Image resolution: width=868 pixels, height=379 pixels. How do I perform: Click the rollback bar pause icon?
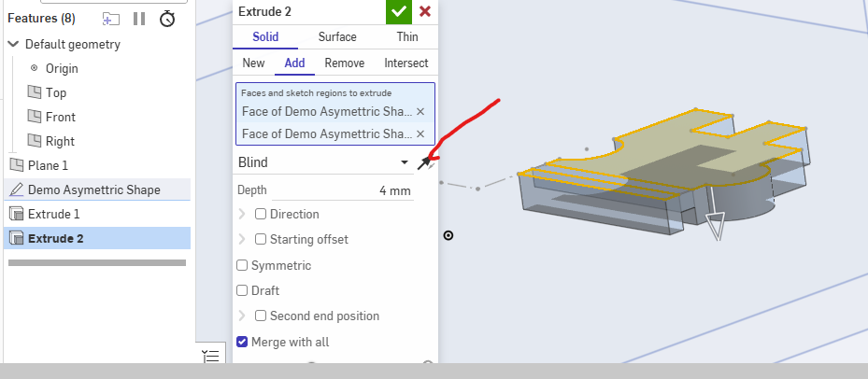tap(139, 19)
